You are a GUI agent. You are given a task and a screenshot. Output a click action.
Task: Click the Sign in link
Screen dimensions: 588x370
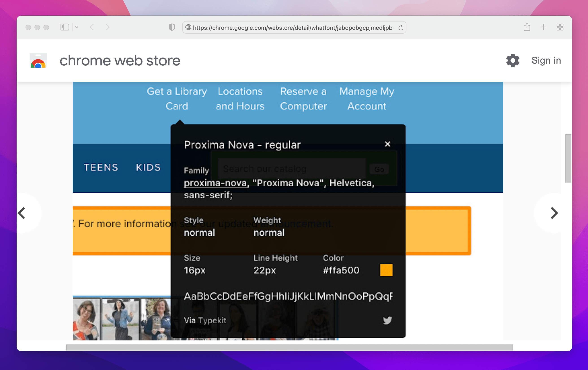coord(546,60)
